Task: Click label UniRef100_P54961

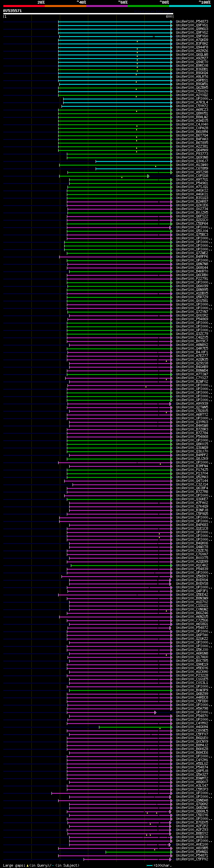Action: click(x=192, y=183)
